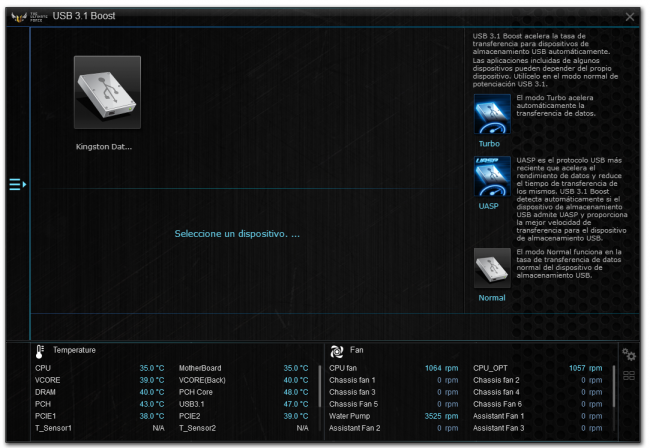650x448 pixels.
Task: Click the Fan panel heading
Action: point(357,350)
